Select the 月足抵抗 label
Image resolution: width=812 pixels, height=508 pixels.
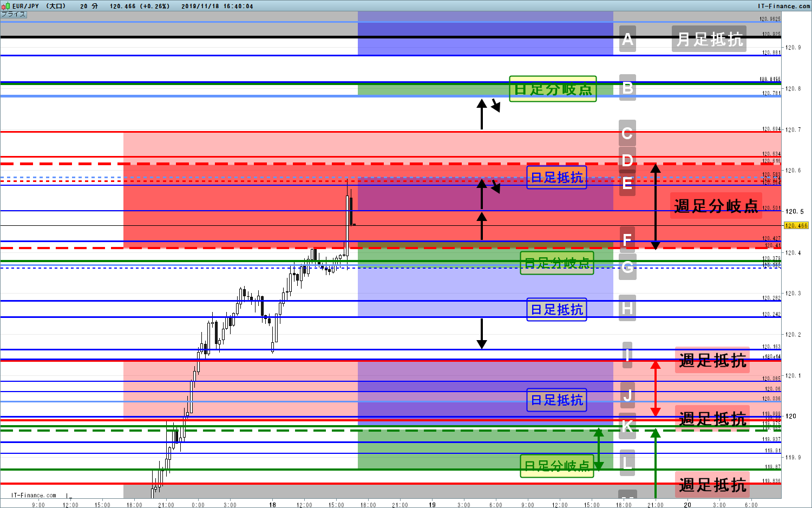click(709, 39)
